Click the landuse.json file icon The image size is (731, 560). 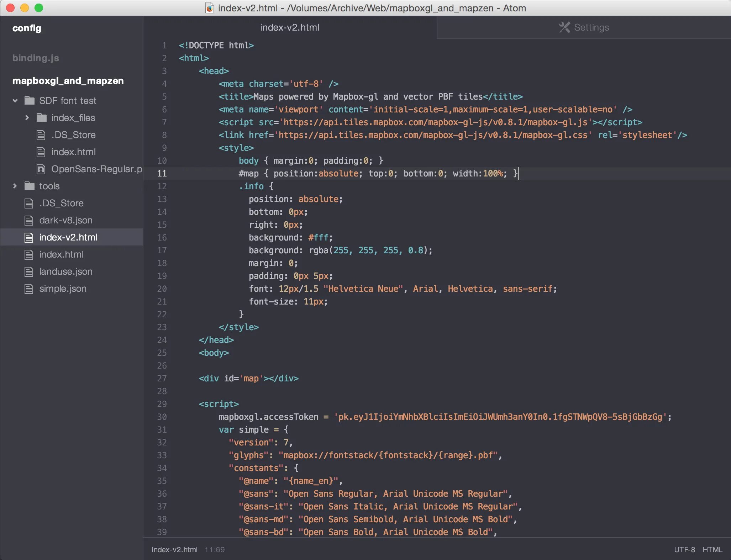pyautogui.click(x=29, y=271)
